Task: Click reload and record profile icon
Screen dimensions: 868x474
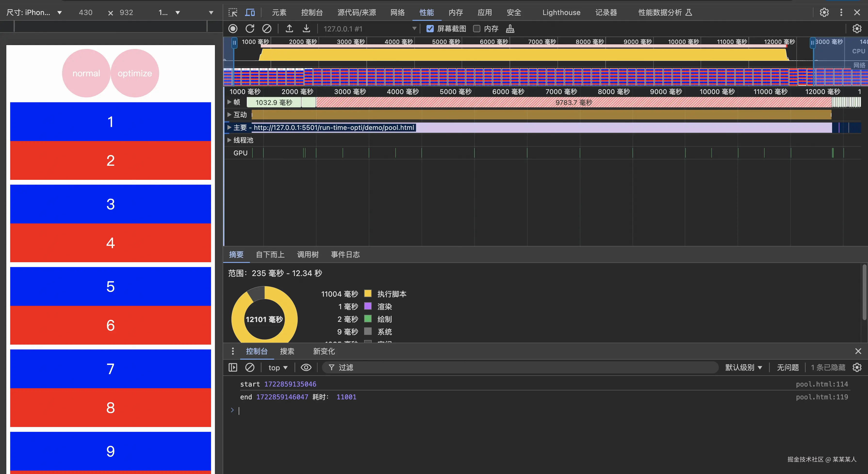Action: [250, 29]
